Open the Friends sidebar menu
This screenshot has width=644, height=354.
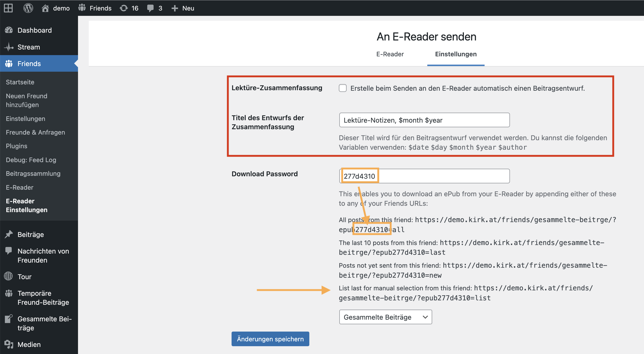point(39,63)
